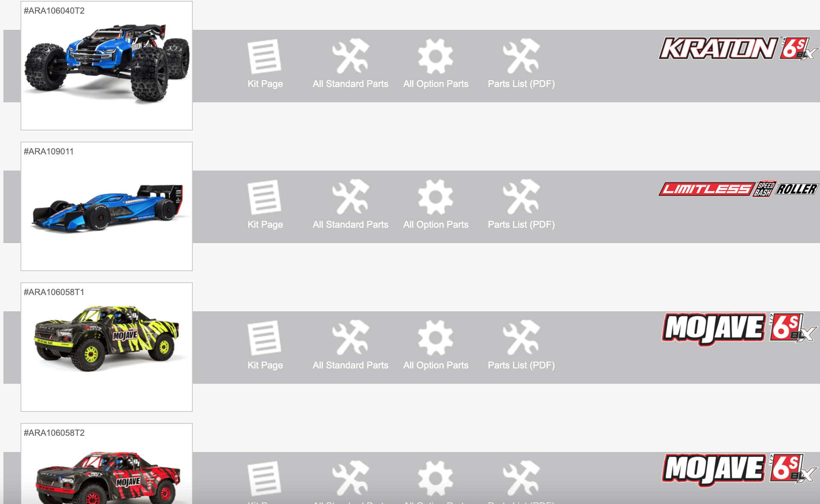
Task: Click the Limitless Speed Bash Roller logo
Action: 738,188
